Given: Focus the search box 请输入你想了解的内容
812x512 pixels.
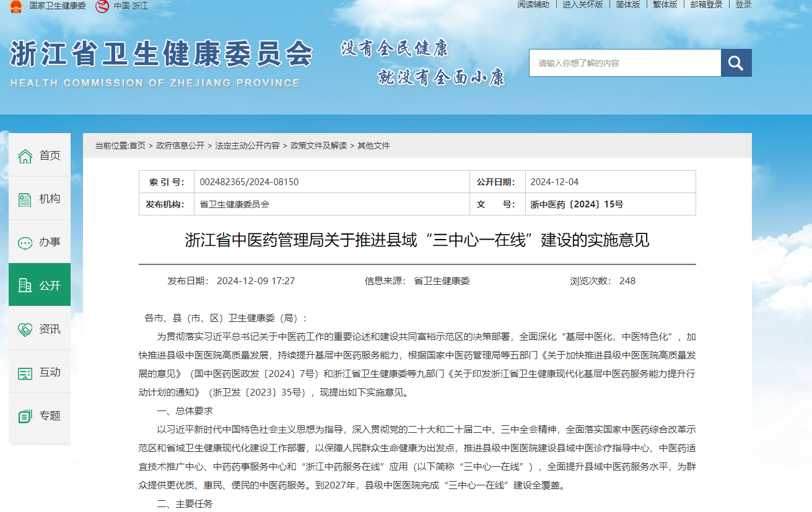Looking at the screenshot, I should (x=624, y=63).
